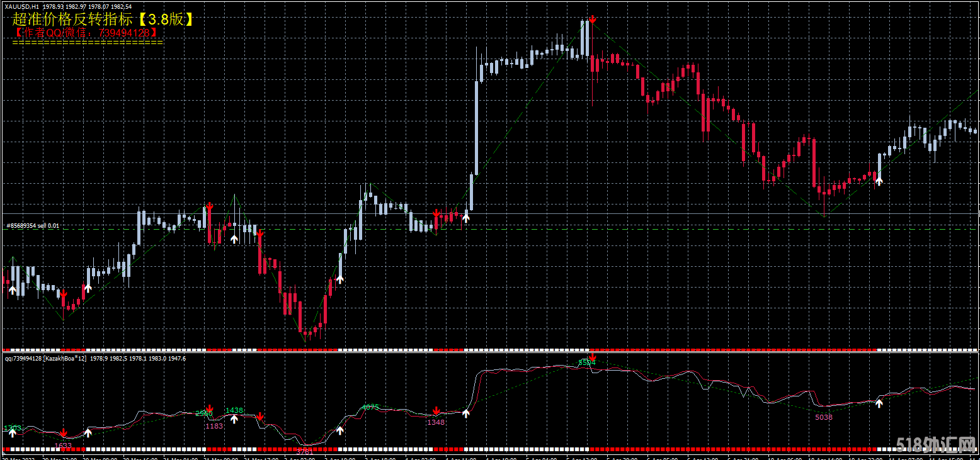The height and width of the screenshot is (460, 980).
Task: Select the pink 5038 swing value label
Action: click(824, 417)
